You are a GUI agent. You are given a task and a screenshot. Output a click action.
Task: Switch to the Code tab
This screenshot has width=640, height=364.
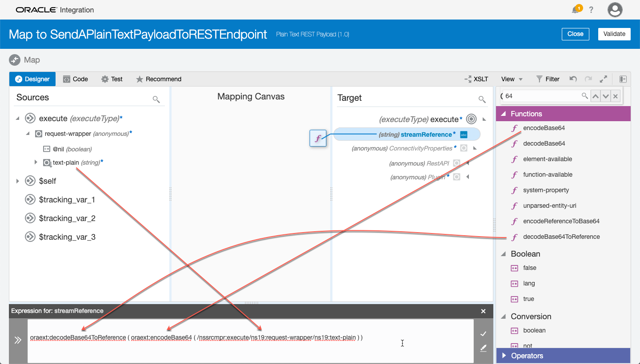click(x=75, y=79)
